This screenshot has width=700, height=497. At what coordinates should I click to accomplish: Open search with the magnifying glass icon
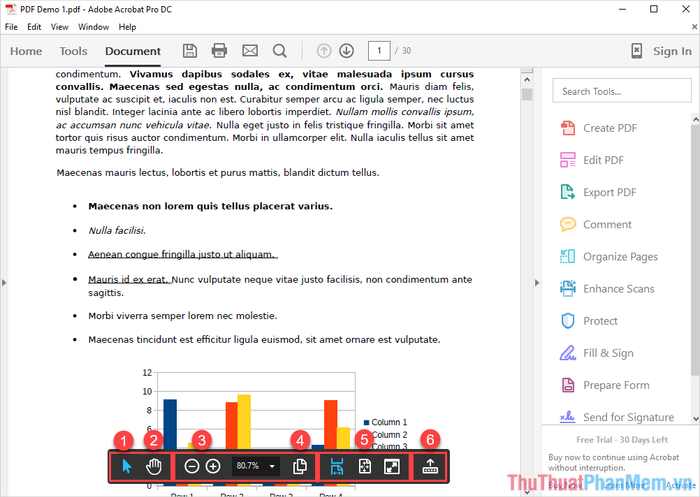tap(280, 51)
